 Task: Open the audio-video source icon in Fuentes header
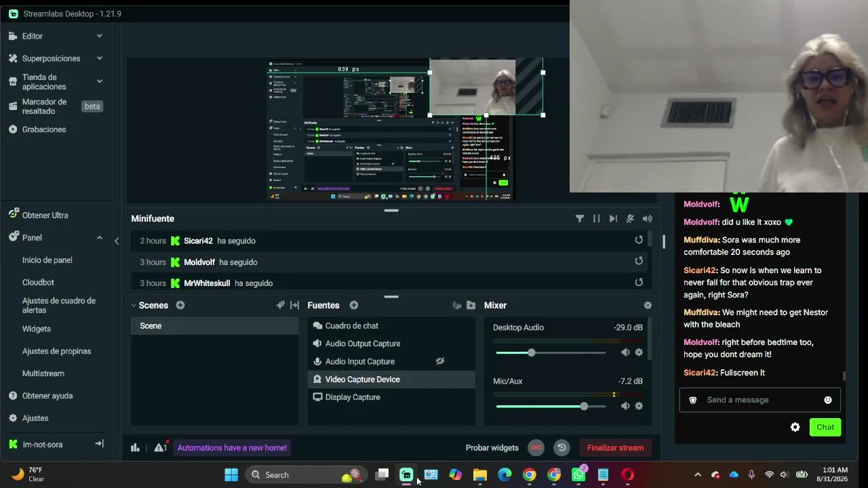point(457,306)
